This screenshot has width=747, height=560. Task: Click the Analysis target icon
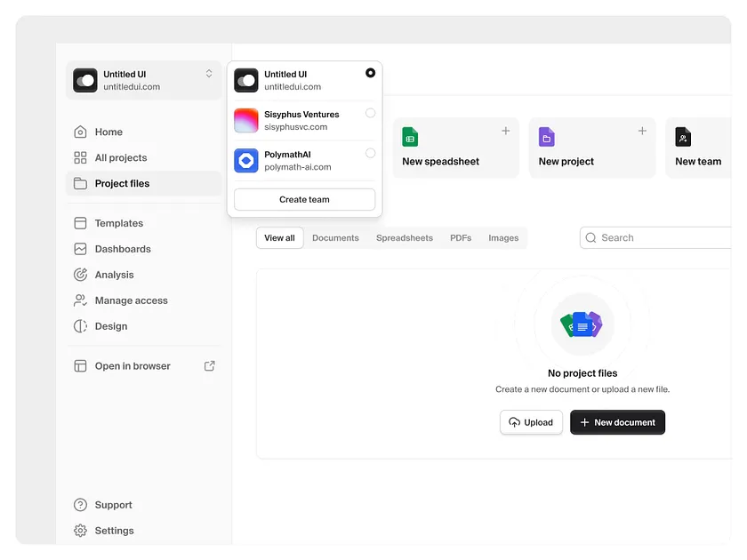[x=80, y=275]
